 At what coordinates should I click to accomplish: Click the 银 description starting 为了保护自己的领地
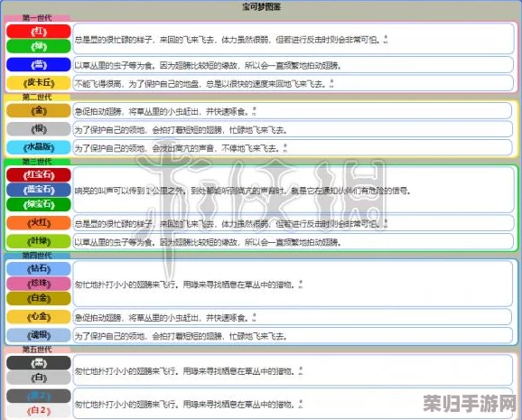181,130
